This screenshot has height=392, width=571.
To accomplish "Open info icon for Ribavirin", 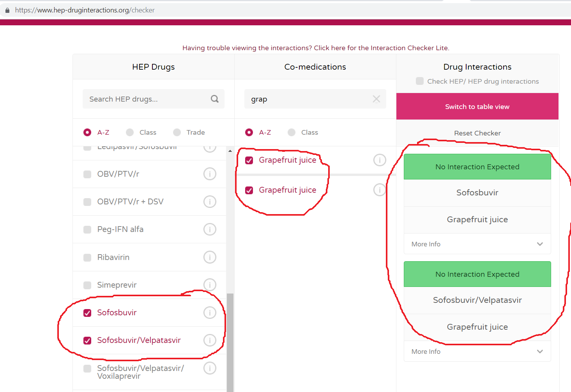I will click(x=210, y=257).
